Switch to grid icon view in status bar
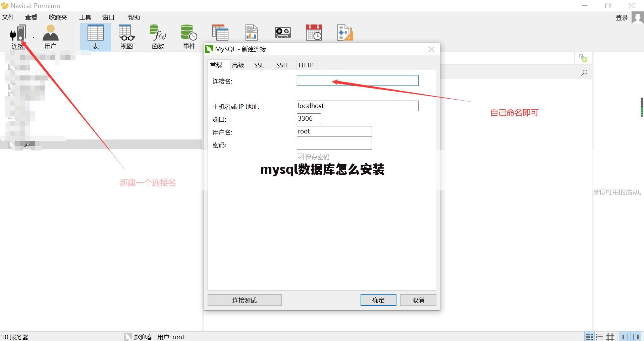This screenshot has width=644, height=341. [x=589, y=337]
